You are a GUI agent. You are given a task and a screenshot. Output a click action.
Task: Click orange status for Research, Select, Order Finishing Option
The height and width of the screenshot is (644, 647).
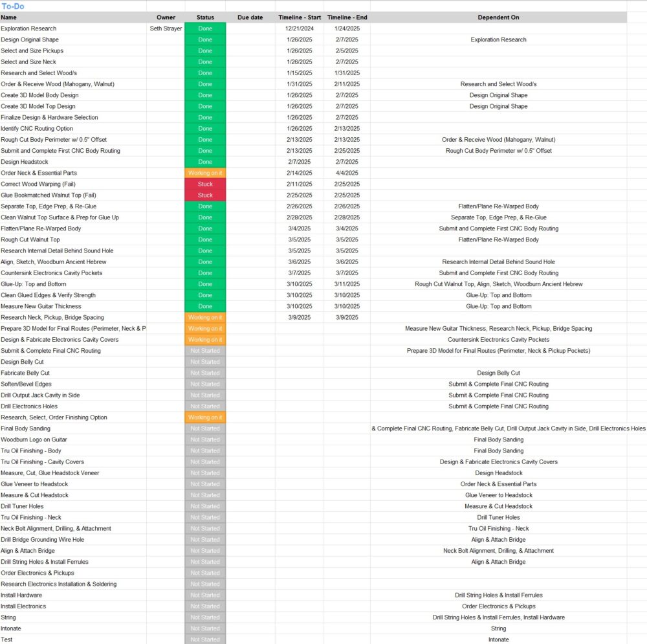tap(205, 417)
